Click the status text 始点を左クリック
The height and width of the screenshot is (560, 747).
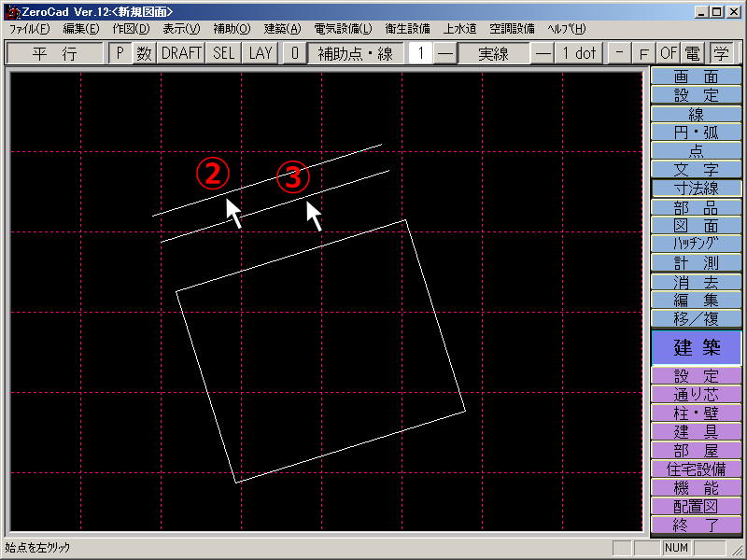[37, 548]
